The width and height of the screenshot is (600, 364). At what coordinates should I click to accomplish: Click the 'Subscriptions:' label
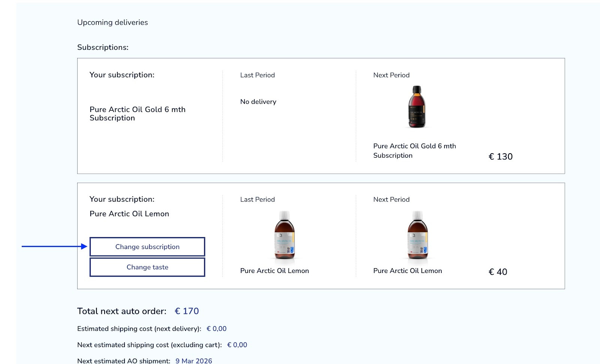point(103,48)
